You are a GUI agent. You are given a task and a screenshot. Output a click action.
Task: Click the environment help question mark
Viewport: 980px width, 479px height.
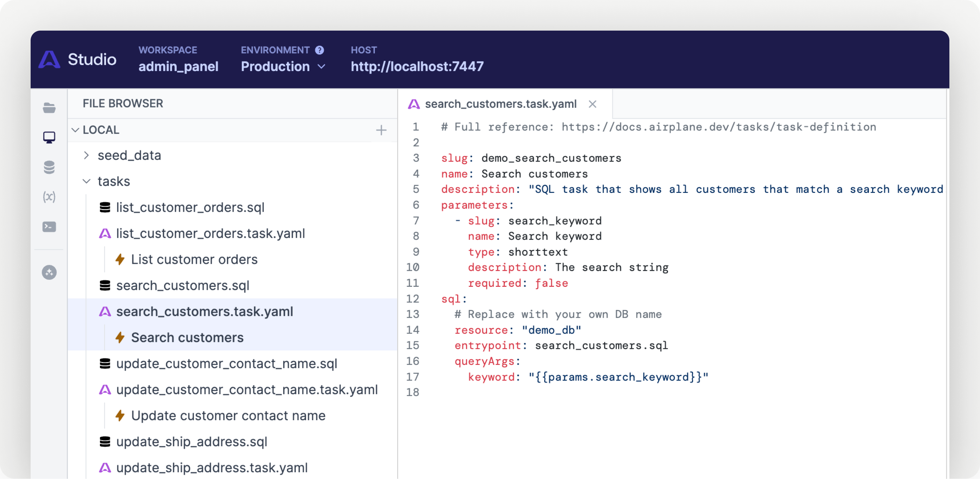tap(319, 50)
